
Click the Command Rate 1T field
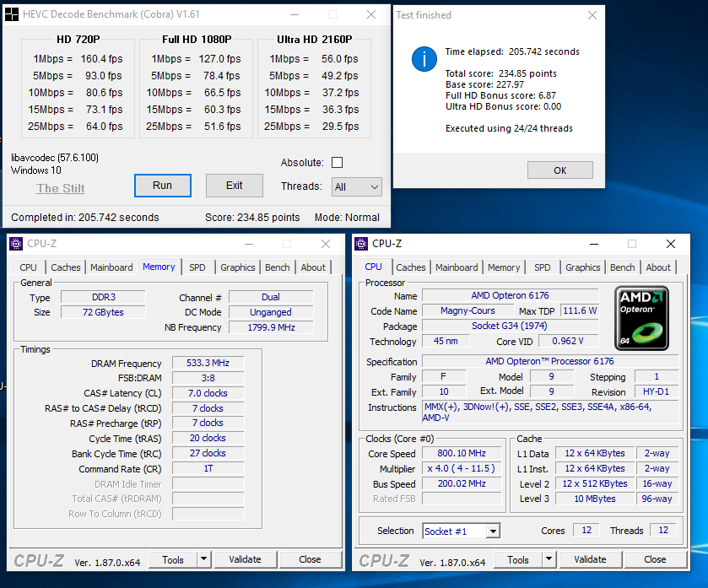(208, 468)
